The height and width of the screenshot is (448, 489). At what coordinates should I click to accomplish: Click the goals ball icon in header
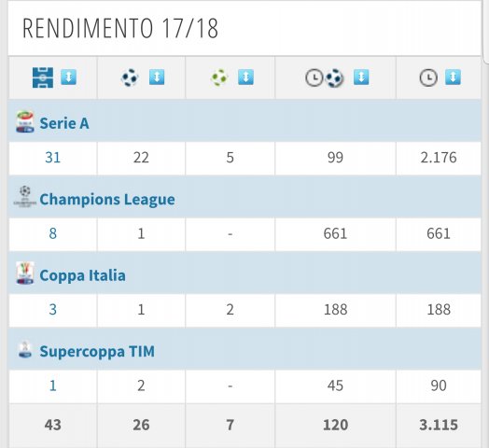coord(130,77)
